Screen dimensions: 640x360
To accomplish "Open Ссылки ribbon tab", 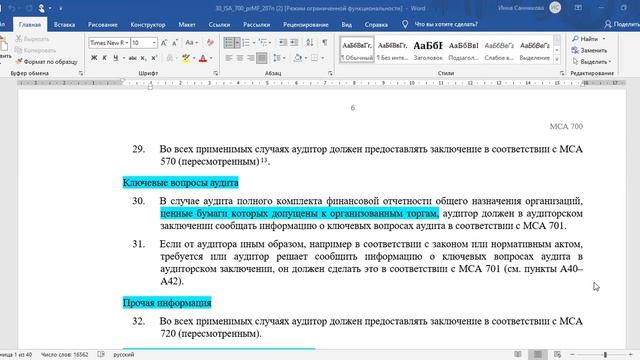I will [x=219, y=24].
